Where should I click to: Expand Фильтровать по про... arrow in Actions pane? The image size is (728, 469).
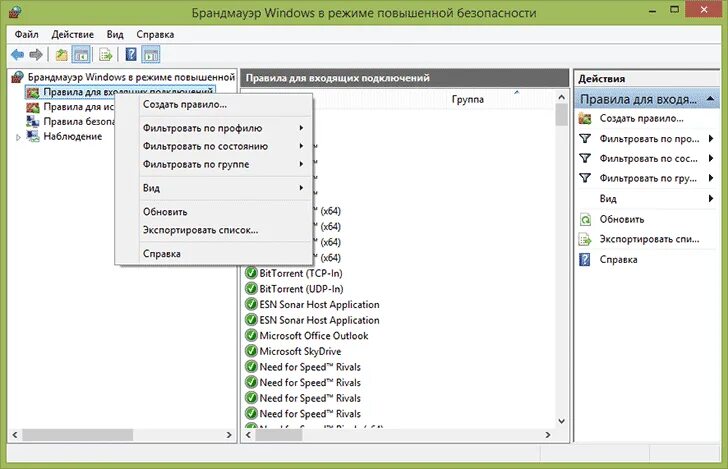point(711,138)
